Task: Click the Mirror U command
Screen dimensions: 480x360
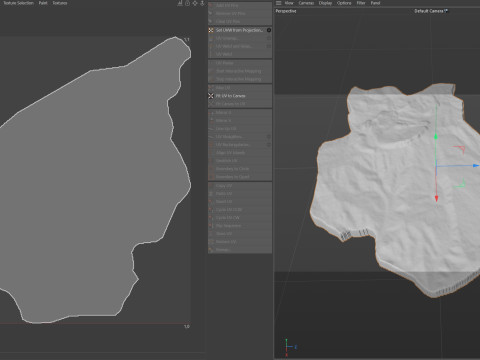Action: click(x=240, y=113)
